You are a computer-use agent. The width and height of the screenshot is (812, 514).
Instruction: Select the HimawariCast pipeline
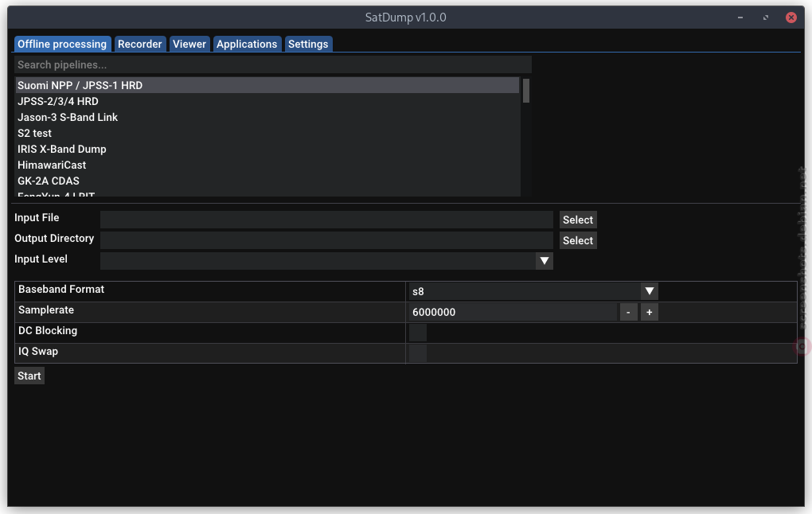pyautogui.click(x=267, y=165)
